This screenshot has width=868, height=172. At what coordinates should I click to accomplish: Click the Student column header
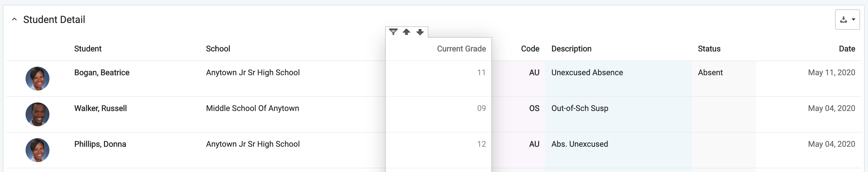coord(87,49)
